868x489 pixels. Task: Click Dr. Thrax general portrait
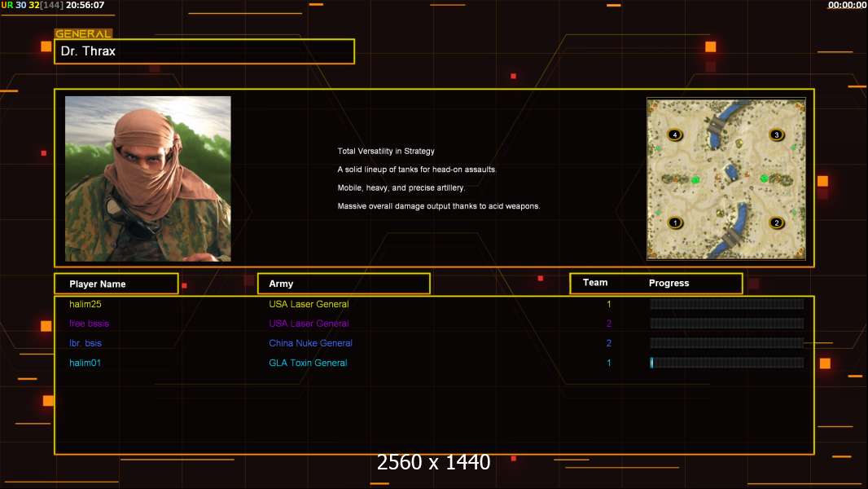pos(147,178)
